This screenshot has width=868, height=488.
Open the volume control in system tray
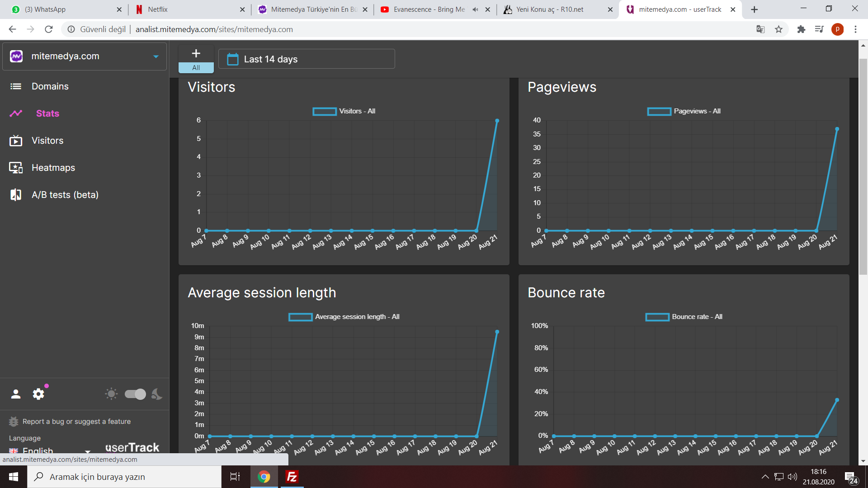click(792, 477)
